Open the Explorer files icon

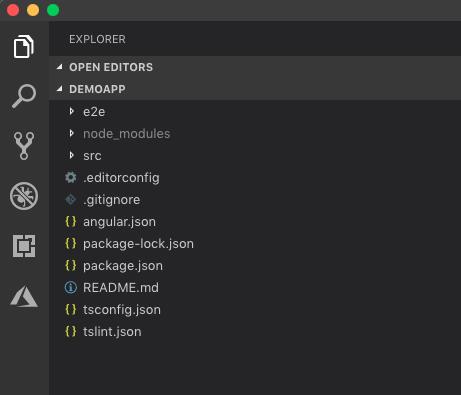24,46
